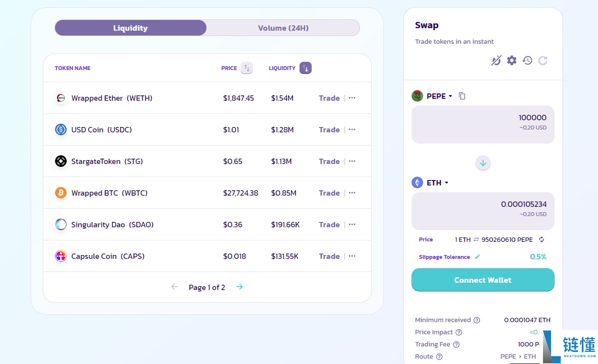
Task: Open more options for Wrapped Ether row
Action: (x=352, y=98)
